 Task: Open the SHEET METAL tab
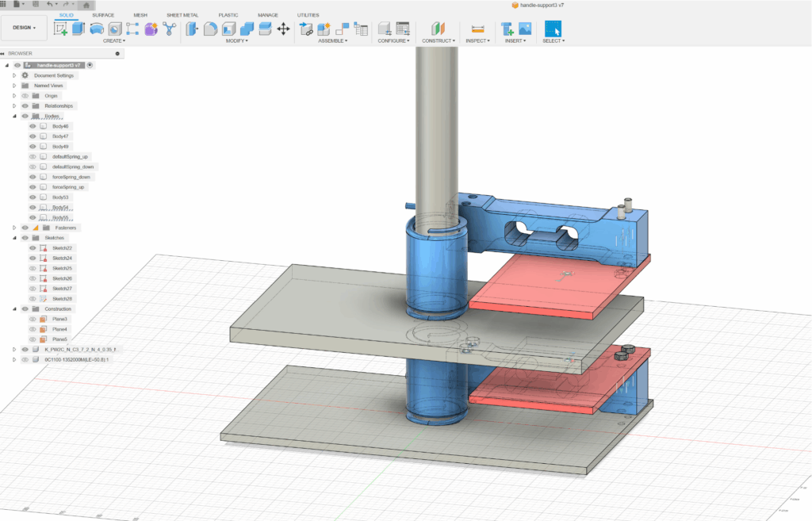pos(182,15)
